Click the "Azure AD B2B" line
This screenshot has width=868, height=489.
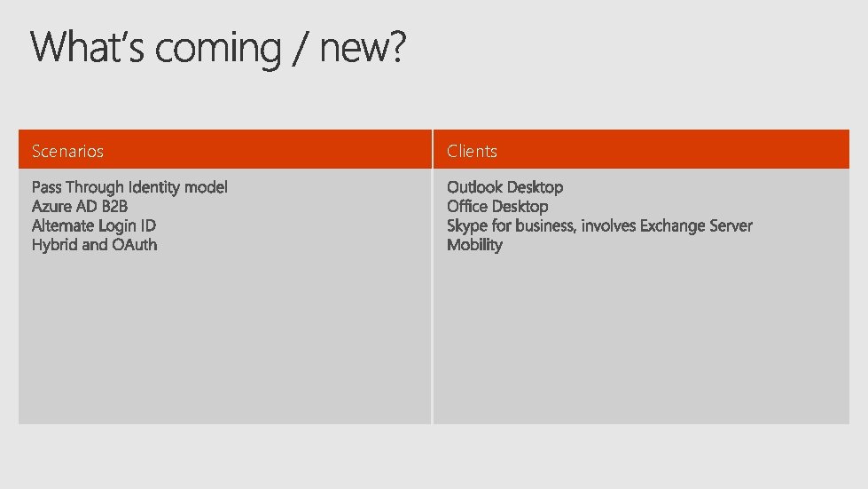click(80, 207)
